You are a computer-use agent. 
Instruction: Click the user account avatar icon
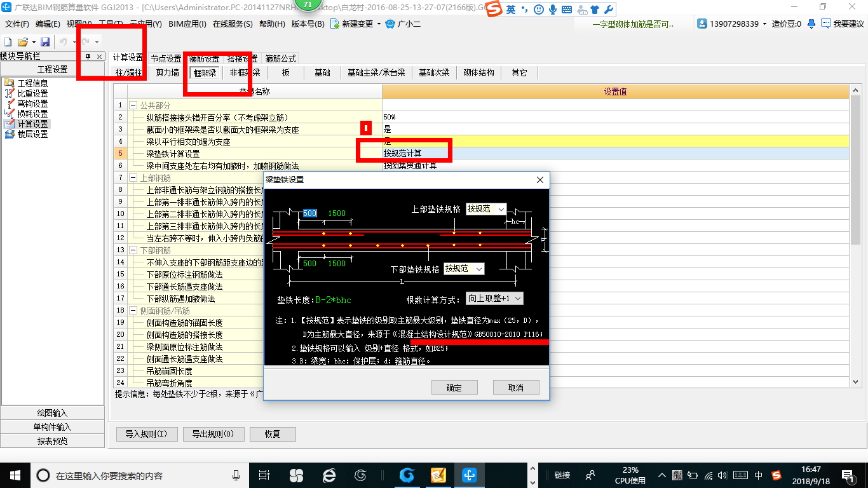click(x=702, y=24)
